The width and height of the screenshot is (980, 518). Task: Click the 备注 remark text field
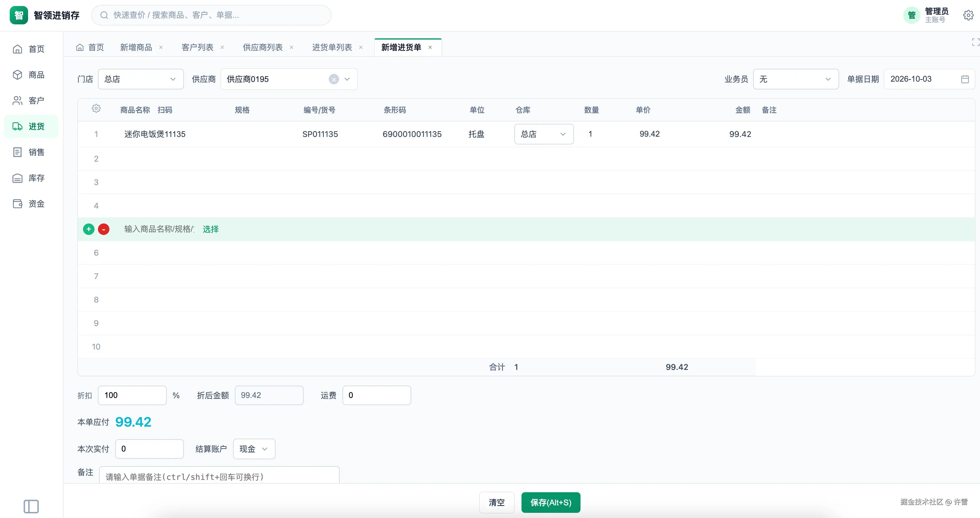point(219,475)
